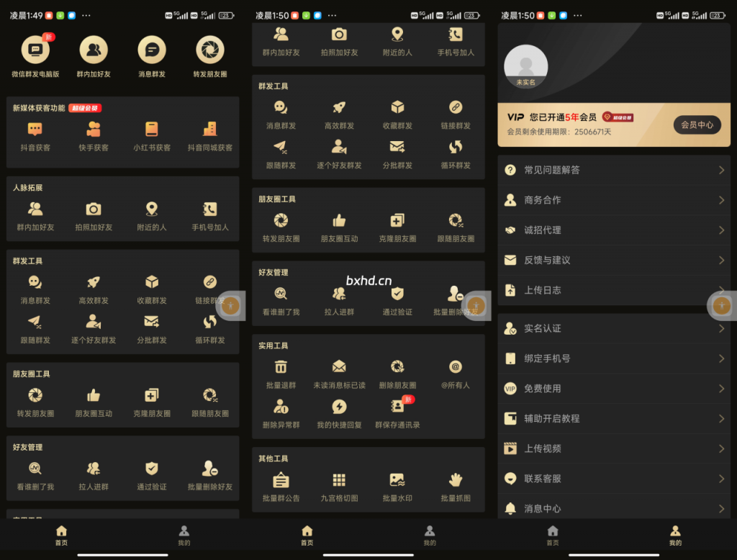This screenshot has width=737, height=560.
Task: Tap floating assist button in left phone screen
Action: point(230,306)
